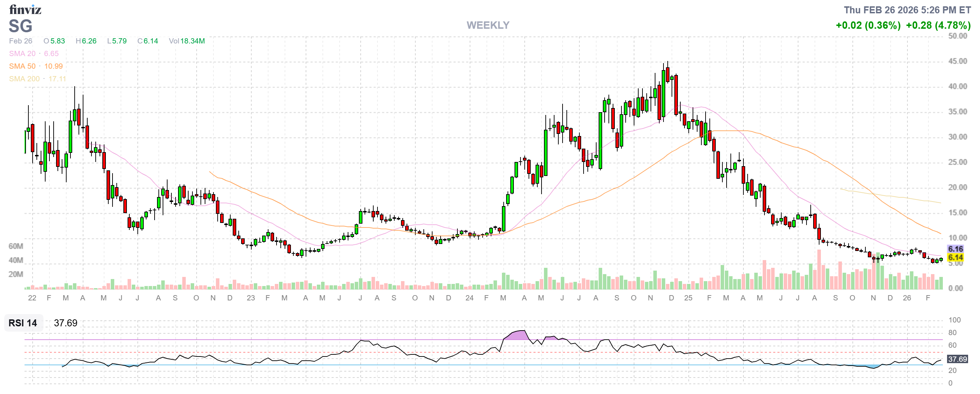Click the 37.69 RSI value tag
This screenshot has height=394, width=980.
(957, 359)
